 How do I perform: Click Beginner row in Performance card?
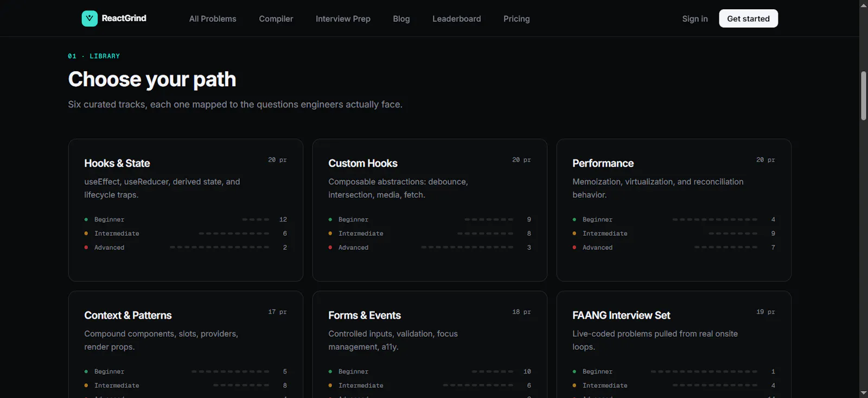pos(674,219)
